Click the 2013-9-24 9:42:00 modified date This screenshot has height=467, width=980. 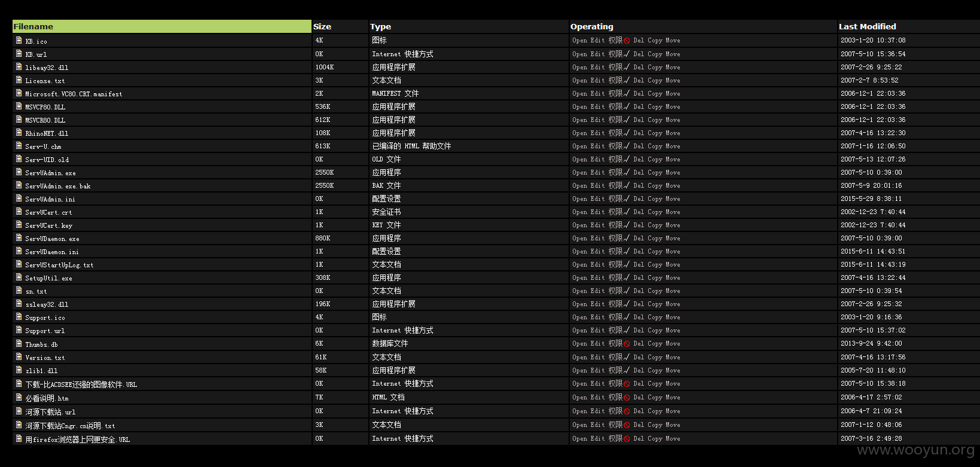pyautogui.click(x=871, y=343)
